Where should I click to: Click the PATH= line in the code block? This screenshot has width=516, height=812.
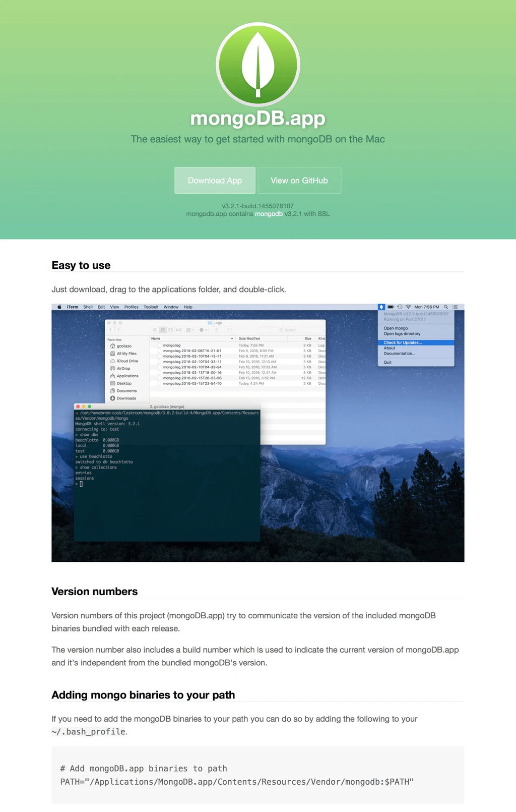pos(237,782)
